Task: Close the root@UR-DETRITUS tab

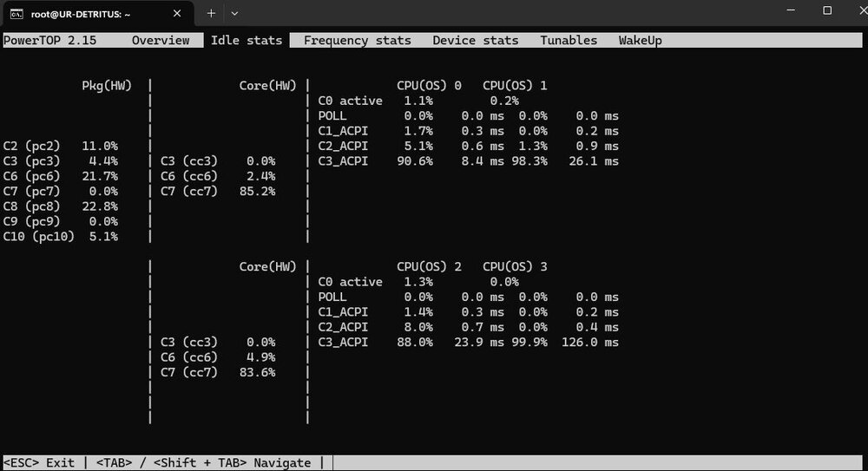Action: (176, 13)
